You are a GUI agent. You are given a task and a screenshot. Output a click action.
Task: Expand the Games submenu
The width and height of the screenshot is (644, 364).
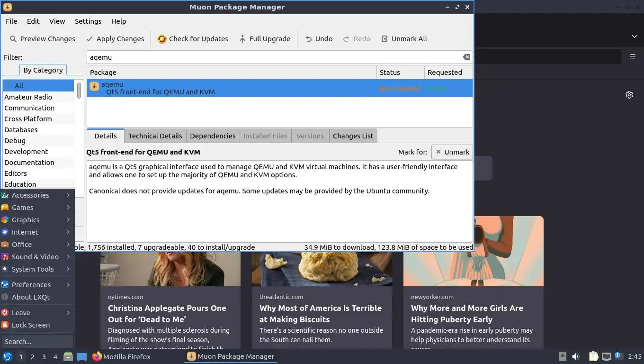pos(37,208)
